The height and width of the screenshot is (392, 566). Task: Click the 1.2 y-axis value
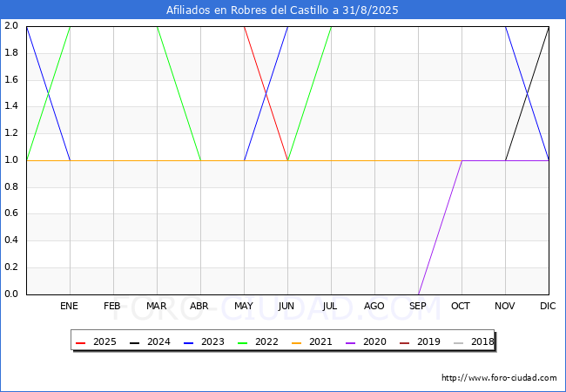11,132
